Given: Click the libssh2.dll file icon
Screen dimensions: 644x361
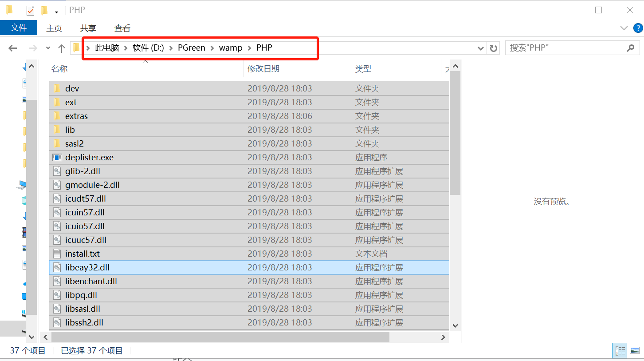Looking at the screenshot, I should (x=57, y=322).
